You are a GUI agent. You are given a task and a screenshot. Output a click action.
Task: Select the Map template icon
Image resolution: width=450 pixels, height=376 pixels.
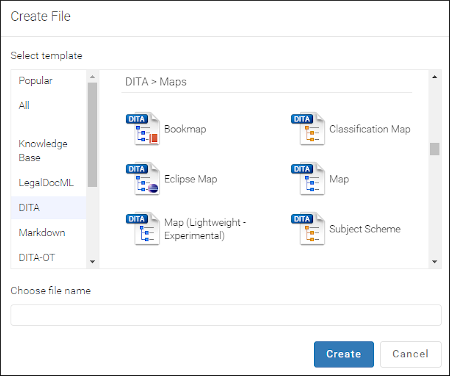click(x=308, y=179)
